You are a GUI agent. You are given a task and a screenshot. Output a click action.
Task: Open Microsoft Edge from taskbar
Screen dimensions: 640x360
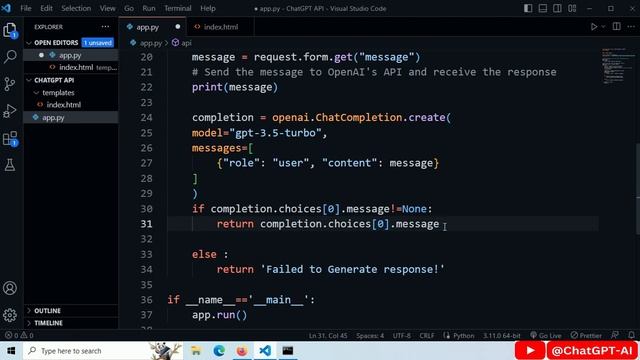coord(219,351)
